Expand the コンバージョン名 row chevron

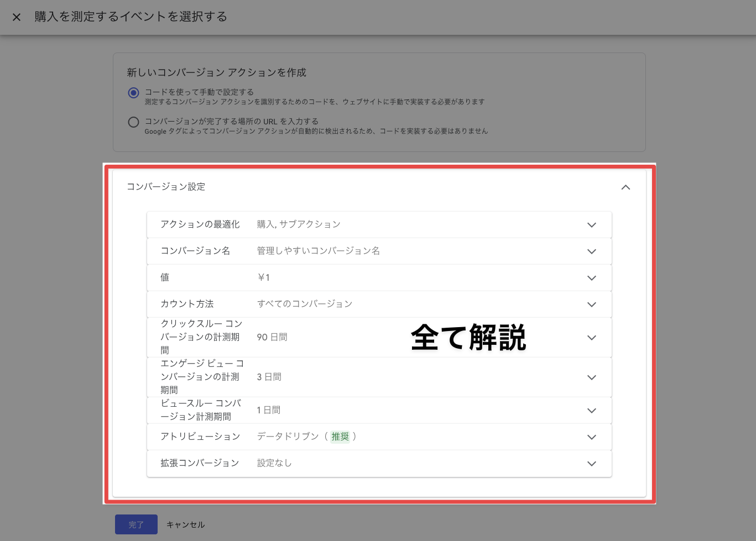591,251
